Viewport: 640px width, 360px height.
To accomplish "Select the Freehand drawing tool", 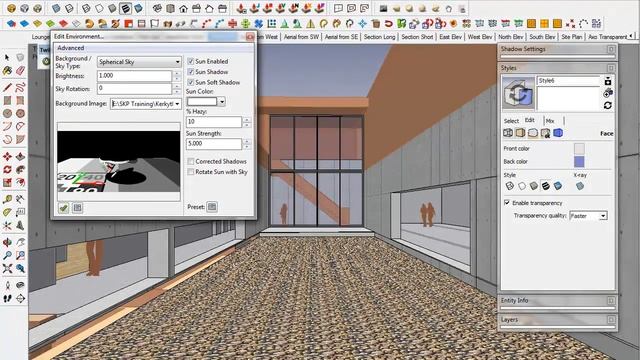I will (x=20, y=87).
